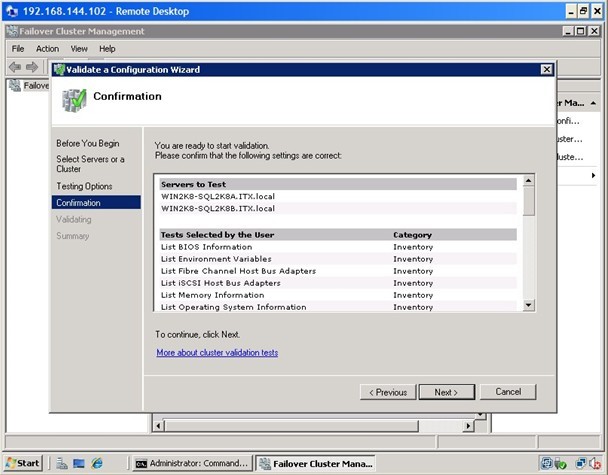Click Tests Selected by the User header
The image size is (608, 475).
[x=217, y=235]
